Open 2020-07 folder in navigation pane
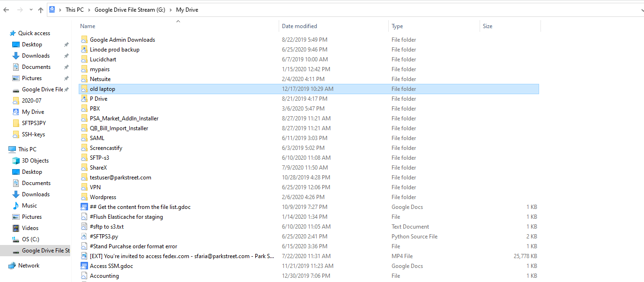644x282 pixels. coord(31,101)
